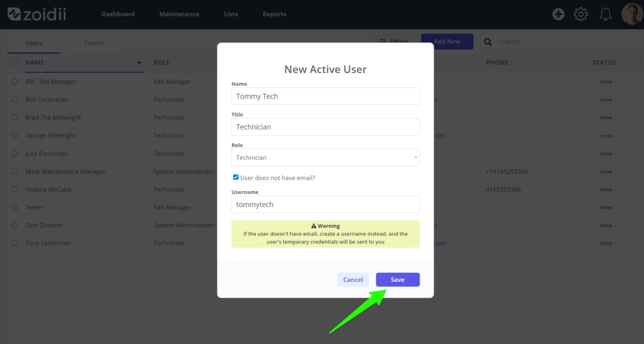Open the notifications bell
The height and width of the screenshot is (344, 644).
(605, 14)
